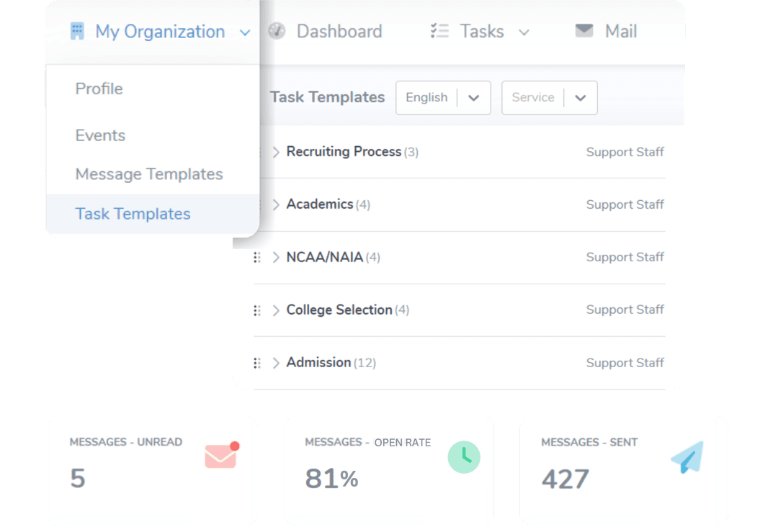Open the Service filter dropdown
The image size is (778, 532).
click(549, 97)
